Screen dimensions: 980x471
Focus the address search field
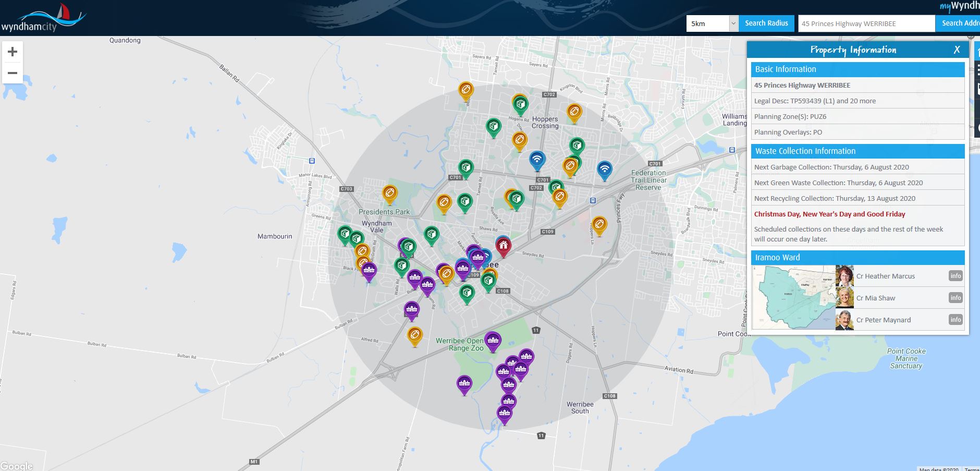click(866, 23)
